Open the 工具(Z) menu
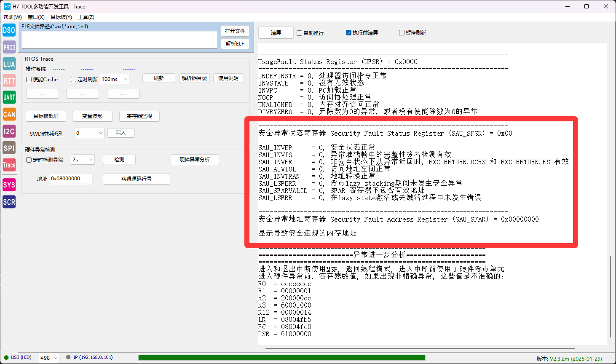The image size is (616, 364). pos(86,17)
